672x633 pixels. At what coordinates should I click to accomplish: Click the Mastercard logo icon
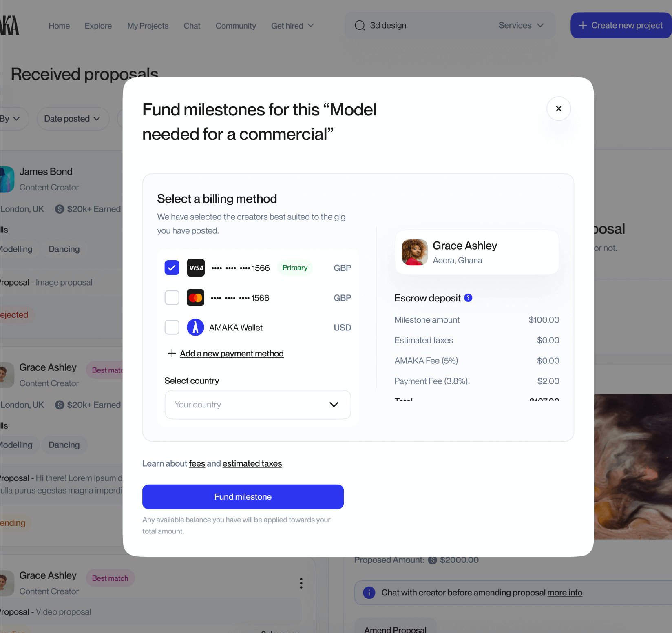tap(196, 298)
